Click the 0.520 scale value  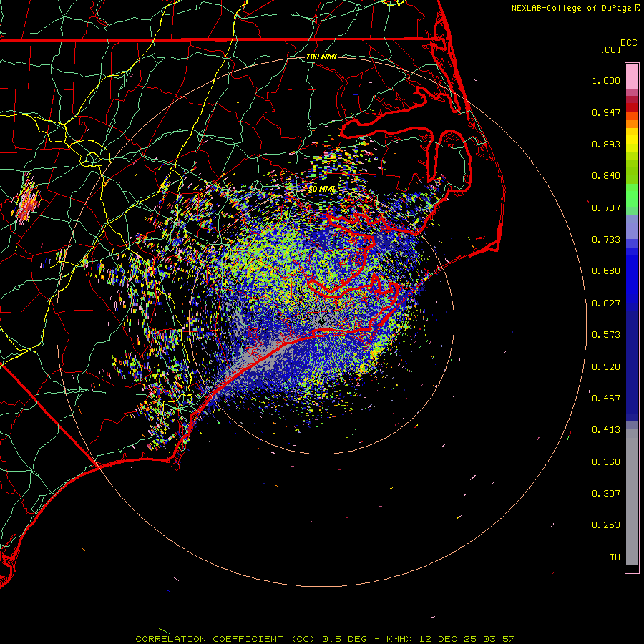pos(606,366)
